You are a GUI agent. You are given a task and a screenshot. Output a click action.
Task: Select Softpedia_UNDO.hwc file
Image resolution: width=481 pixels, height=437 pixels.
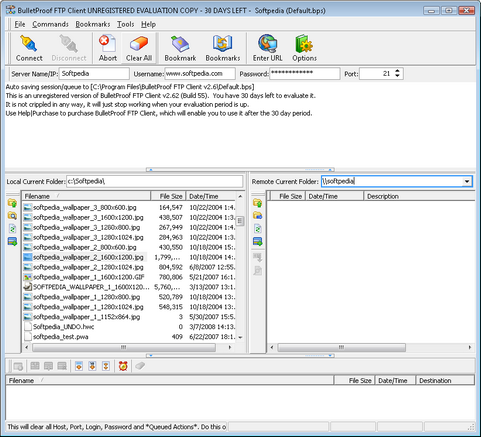[x=63, y=327]
